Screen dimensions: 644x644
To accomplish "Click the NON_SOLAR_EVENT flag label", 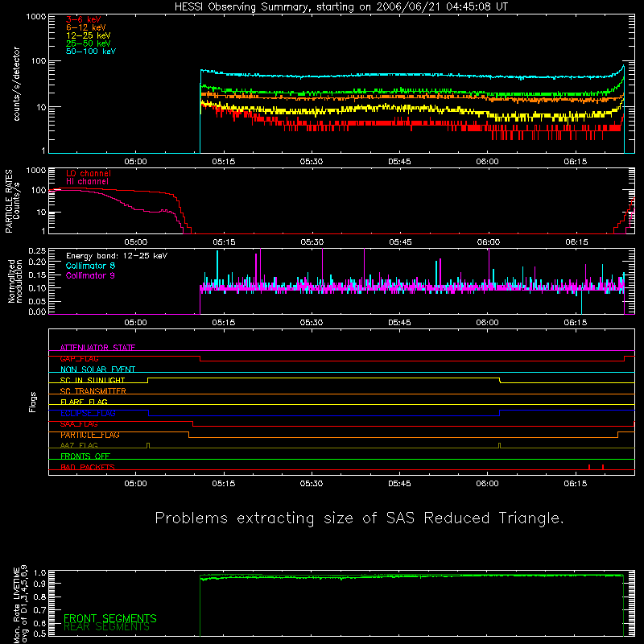I will (97, 369).
